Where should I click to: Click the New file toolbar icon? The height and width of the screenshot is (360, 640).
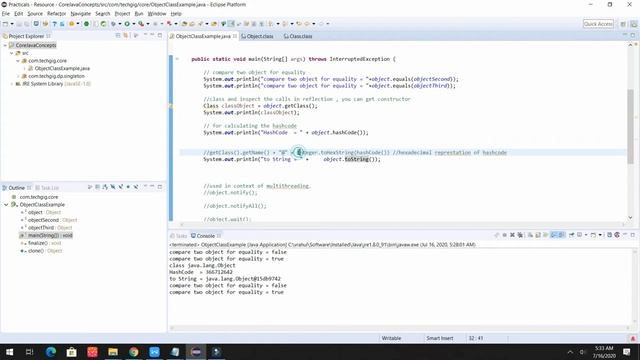tap(5, 24)
